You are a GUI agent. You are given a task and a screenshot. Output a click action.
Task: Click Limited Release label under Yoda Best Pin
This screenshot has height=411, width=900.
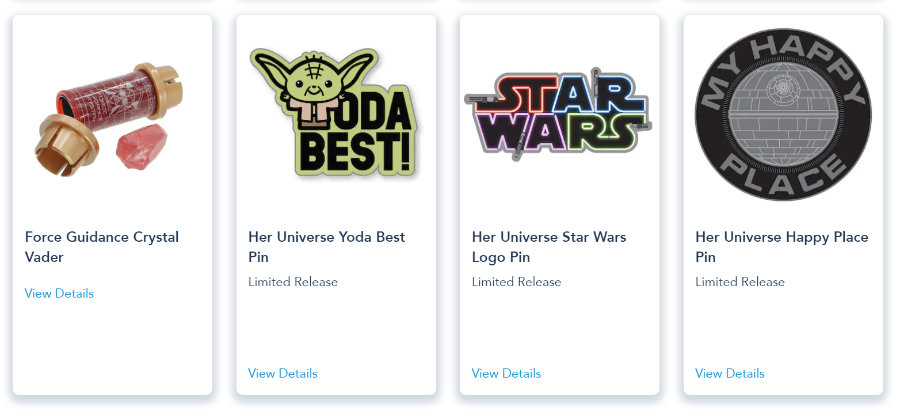click(x=293, y=282)
